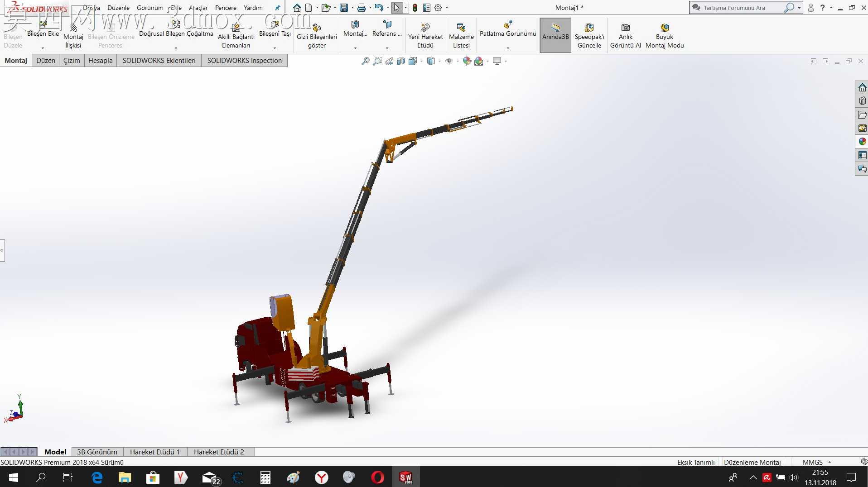Open the Düzenle menu
The height and width of the screenshot is (487, 868).
[x=118, y=8]
